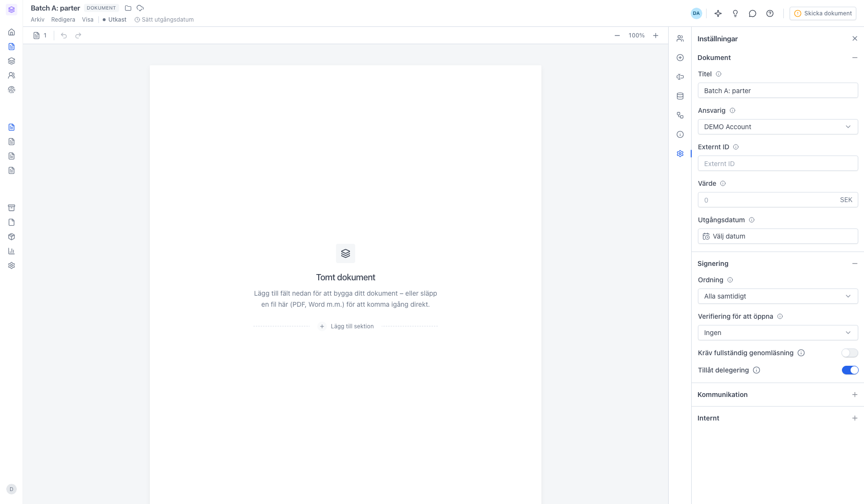Open the Arkiv menu
The height and width of the screenshot is (504, 864).
(37, 20)
